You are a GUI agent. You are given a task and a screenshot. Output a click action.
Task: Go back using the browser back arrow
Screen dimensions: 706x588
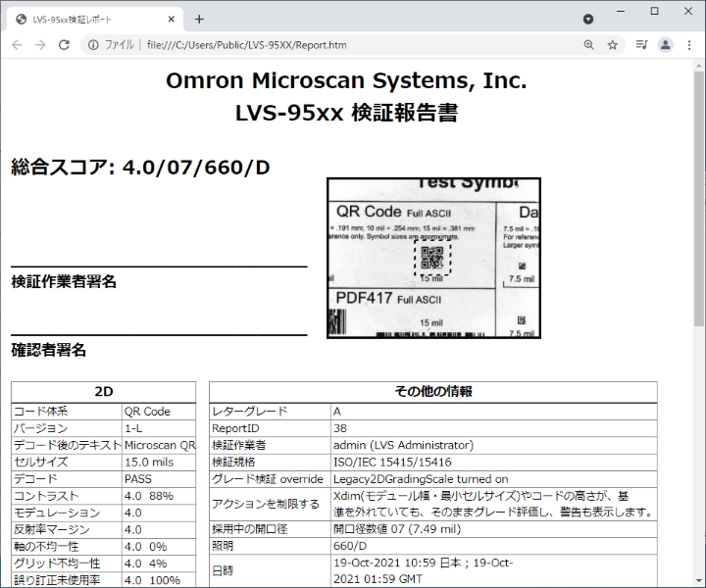click(17, 44)
